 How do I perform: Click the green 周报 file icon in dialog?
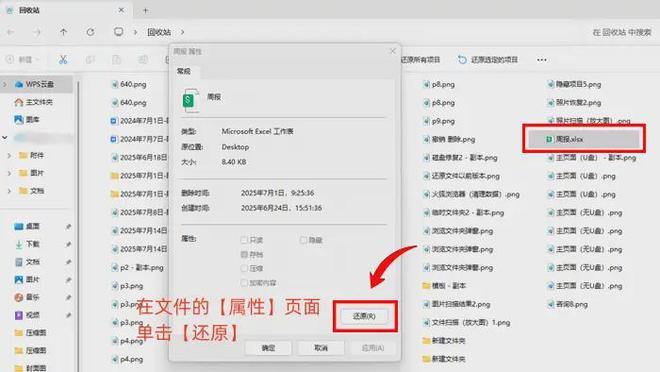[x=190, y=100]
